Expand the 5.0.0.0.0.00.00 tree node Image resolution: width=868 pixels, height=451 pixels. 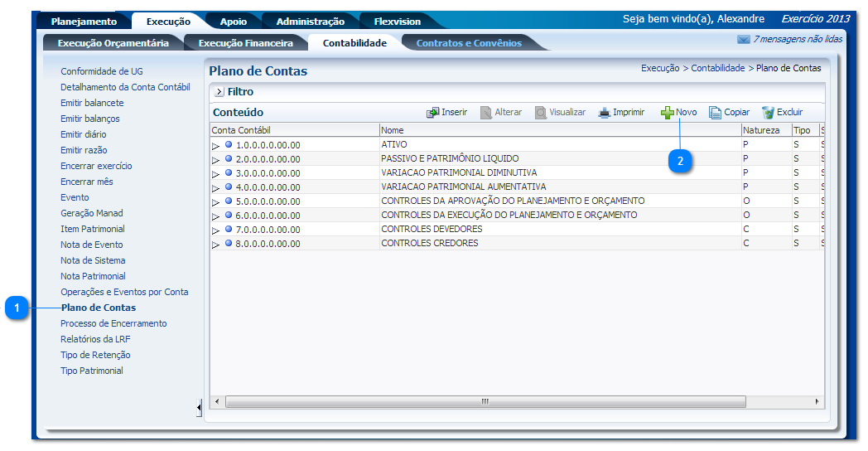pos(216,201)
